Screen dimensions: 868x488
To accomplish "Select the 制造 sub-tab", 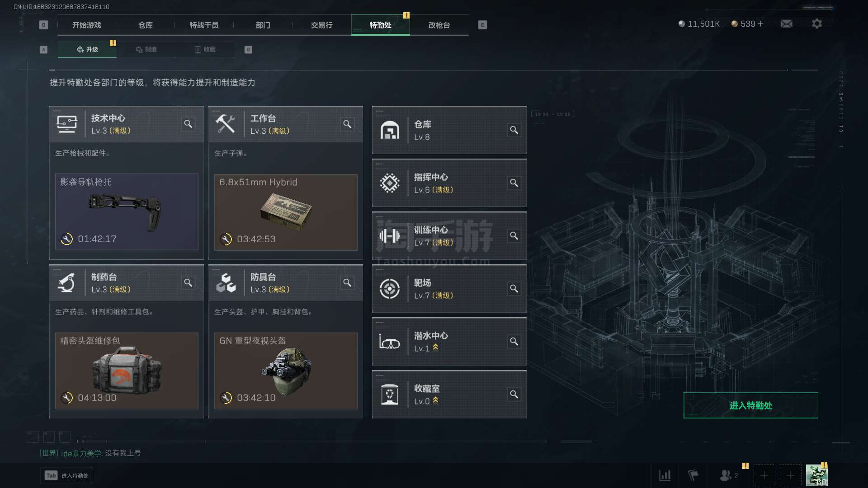I will pos(146,49).
